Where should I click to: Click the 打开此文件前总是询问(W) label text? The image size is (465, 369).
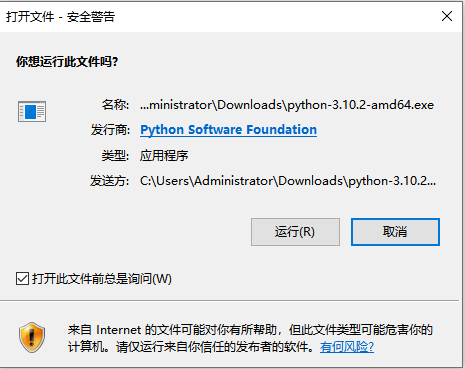[x=102, y=278]
